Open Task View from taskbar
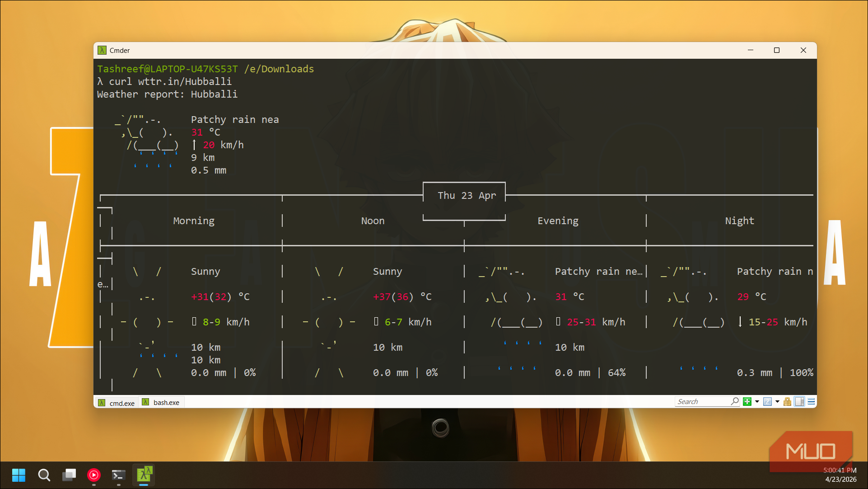868x489 pixels. click(x=69, y=475)
